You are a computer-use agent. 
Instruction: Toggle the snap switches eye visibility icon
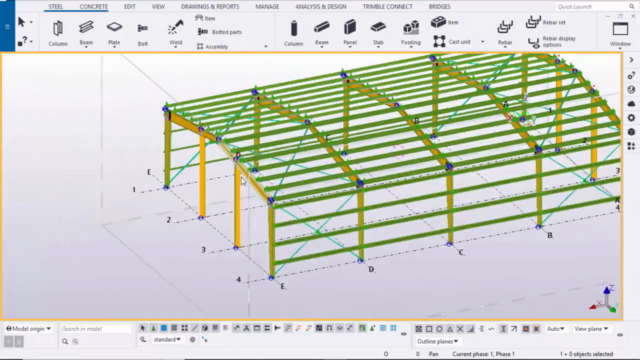pyautogui.click(x=620, y=335)
